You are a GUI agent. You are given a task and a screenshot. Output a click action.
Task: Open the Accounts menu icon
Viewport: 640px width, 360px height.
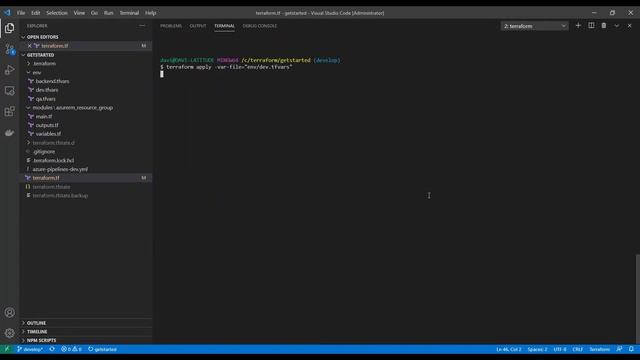(9, 313)
